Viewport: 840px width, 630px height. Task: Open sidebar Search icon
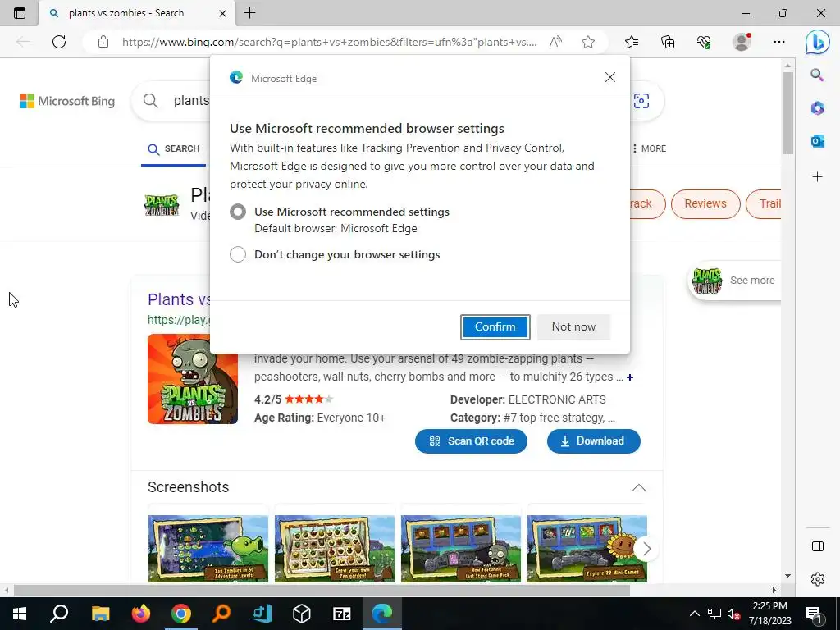click(x=817, y=75)
